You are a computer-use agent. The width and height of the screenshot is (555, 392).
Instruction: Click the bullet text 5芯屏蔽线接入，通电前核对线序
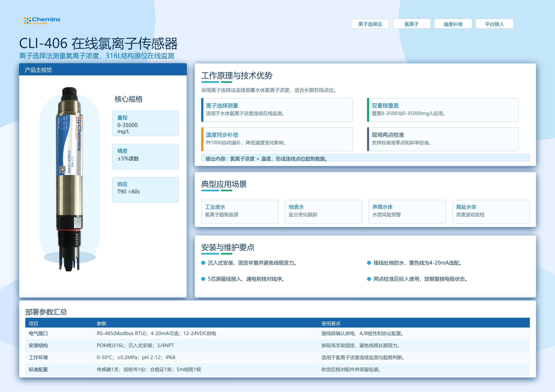pyautogui.click(x=246, y=279)
